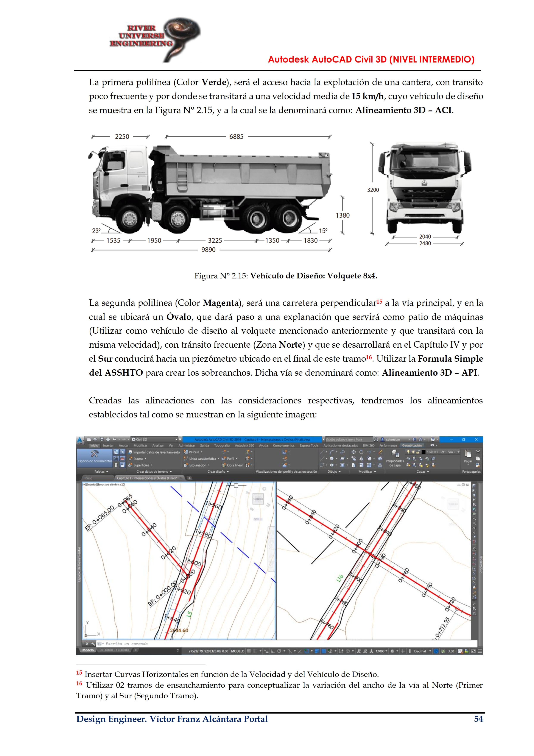Image resolution: width=534 pixels, height=756 pixels.
Task: Click the Modelo layout tab
Action: (88, 650)
